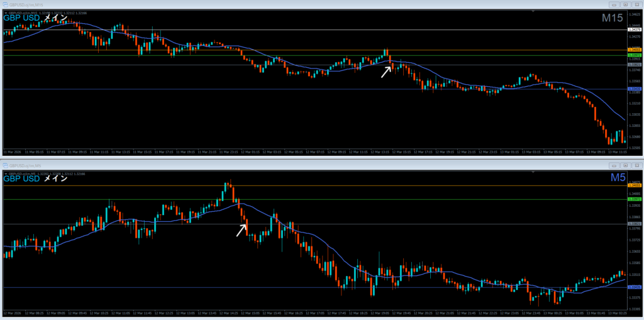Select the white arrow on the M5 chart
The image size is (644, 320).
click(241, 230)
